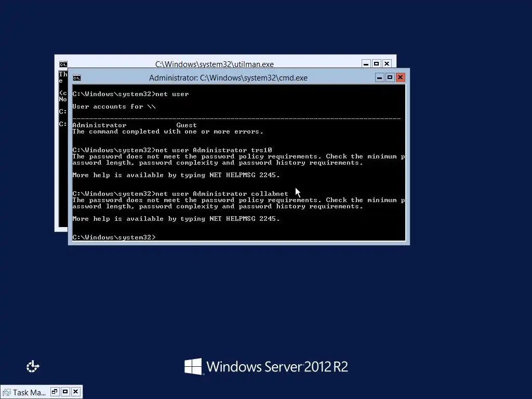Click 'The command completed with one or more errors'
532x399 pixels.
[x=168, y=131]
